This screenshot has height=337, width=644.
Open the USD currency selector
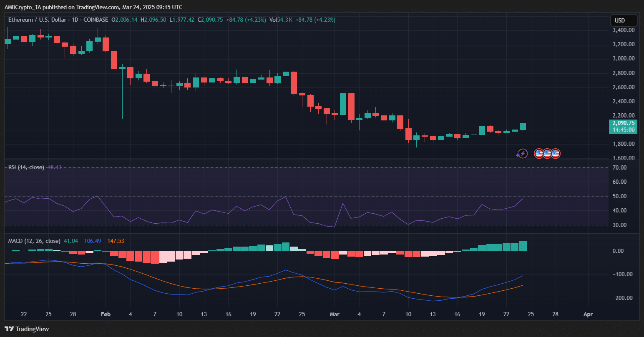pyautogui.click(x=624, y=20)
